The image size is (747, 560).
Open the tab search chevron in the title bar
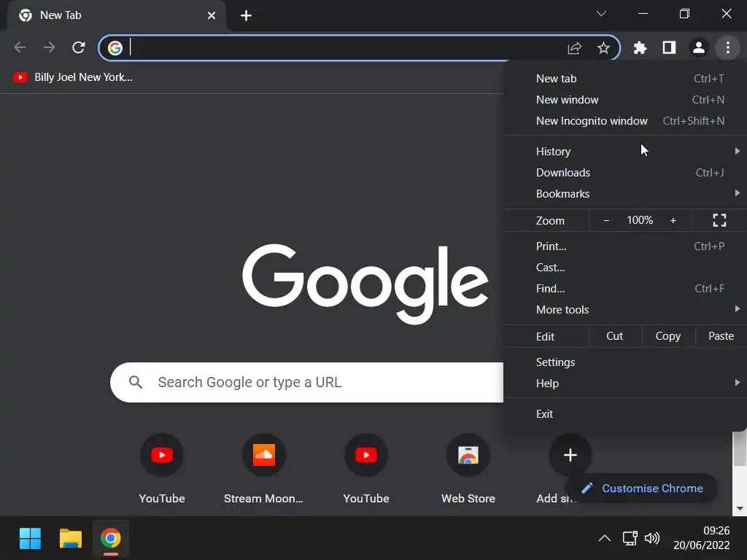[x=602, y=14]
